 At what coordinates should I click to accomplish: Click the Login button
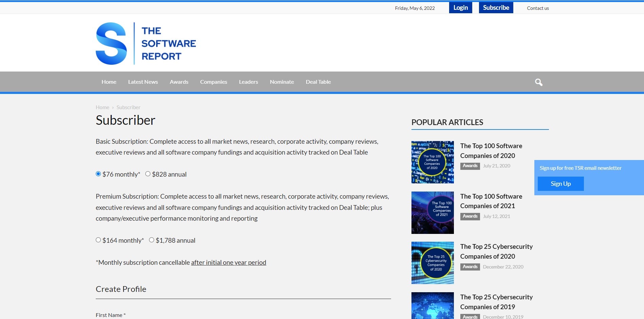click(x=461, y=8)
